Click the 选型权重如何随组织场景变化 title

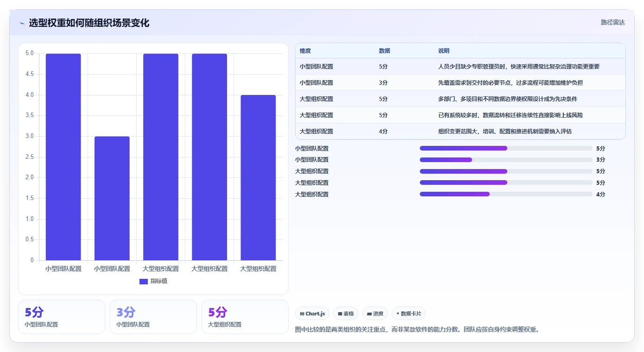click(89, 23)
